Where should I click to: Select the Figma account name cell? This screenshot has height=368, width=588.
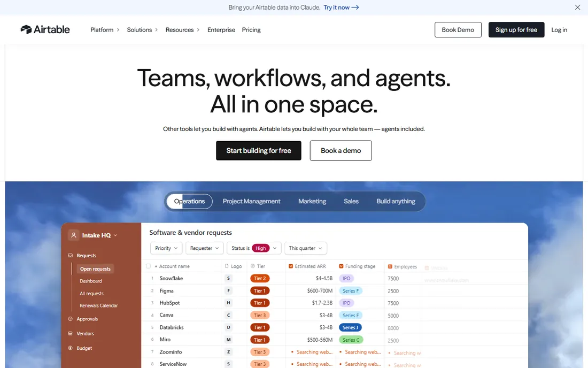click(x=166, y=291)
